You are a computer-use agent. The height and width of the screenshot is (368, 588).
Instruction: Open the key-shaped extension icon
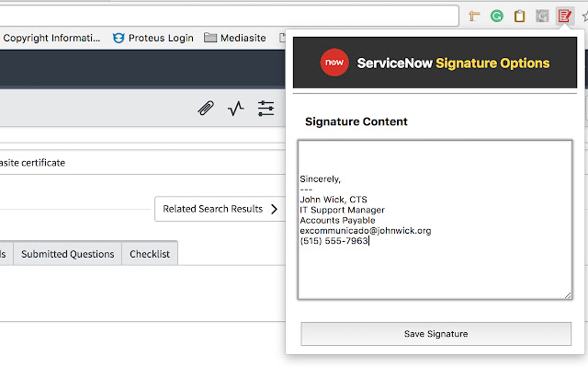(474, 17)
